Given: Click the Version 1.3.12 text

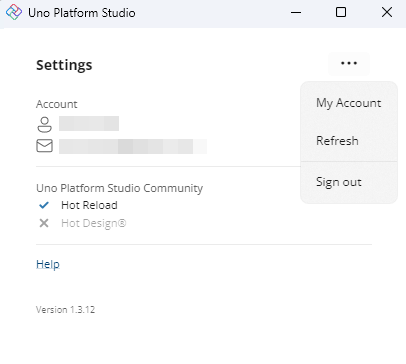Looking at the screenshot, I should 65,310.
